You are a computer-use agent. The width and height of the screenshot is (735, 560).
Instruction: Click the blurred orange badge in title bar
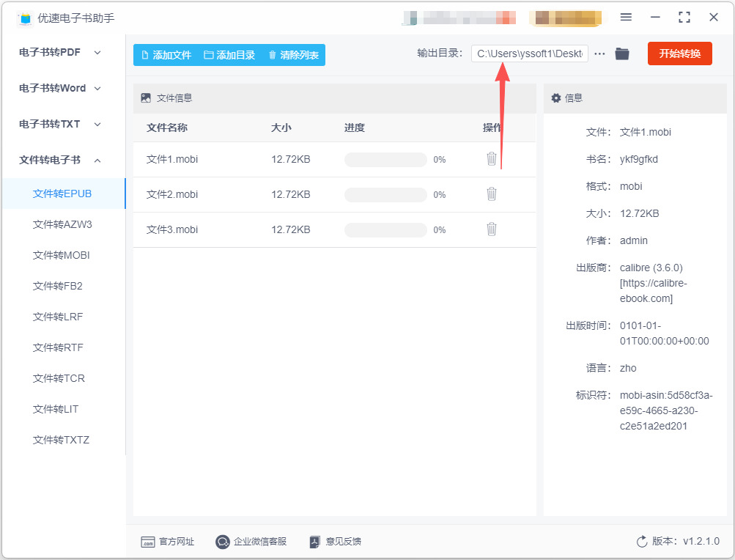click(566, 18)
